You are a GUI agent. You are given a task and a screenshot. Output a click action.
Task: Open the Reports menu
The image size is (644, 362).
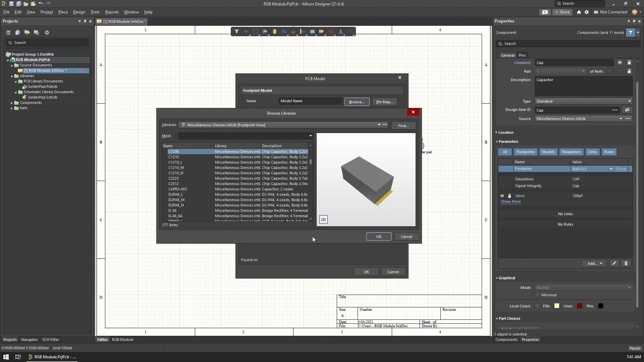112,12
